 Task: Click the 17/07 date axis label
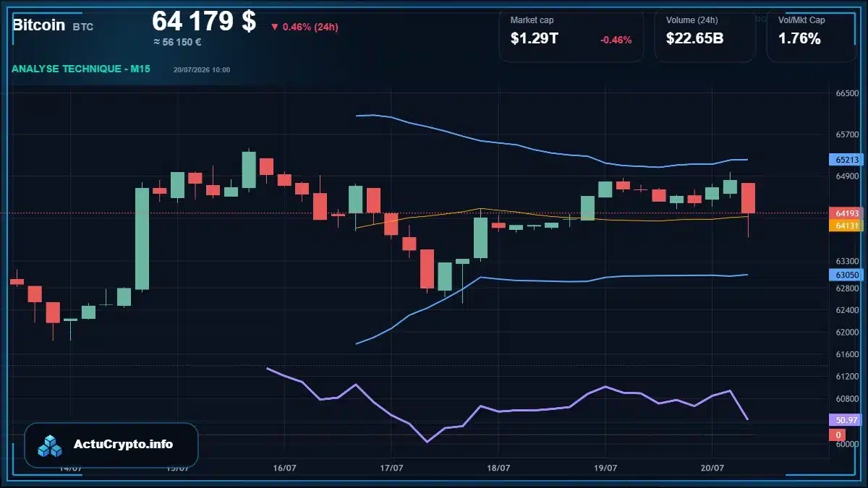(391, 468)
